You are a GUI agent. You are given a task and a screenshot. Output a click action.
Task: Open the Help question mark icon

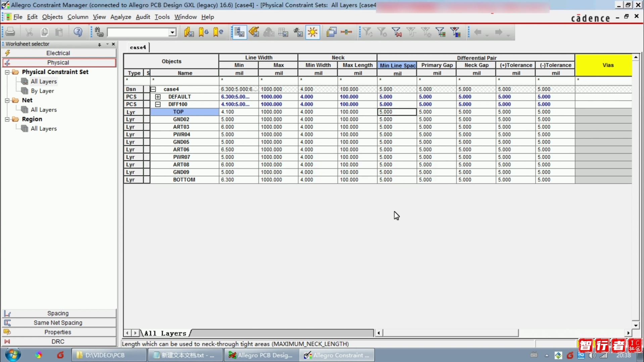click(78, 32)
